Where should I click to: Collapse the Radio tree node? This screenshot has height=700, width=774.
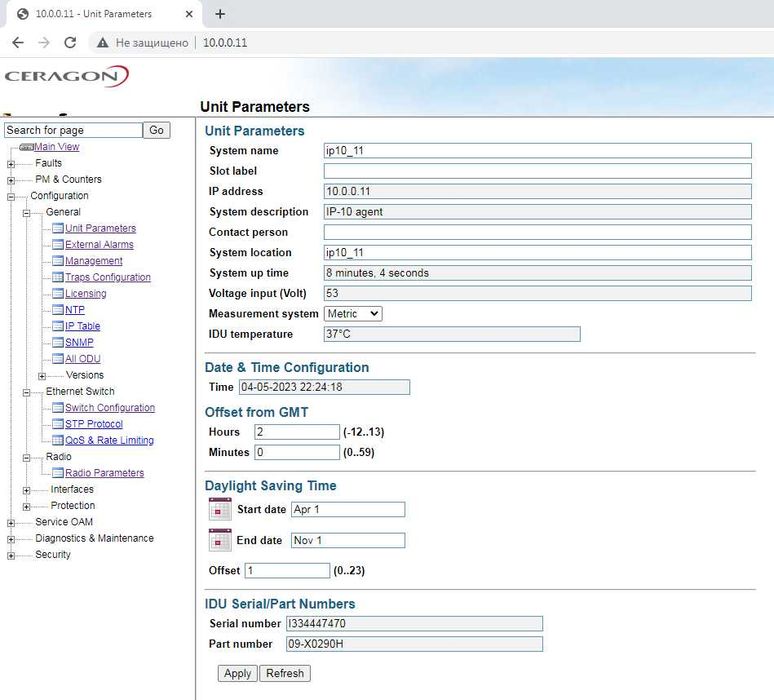click(27, 458)
